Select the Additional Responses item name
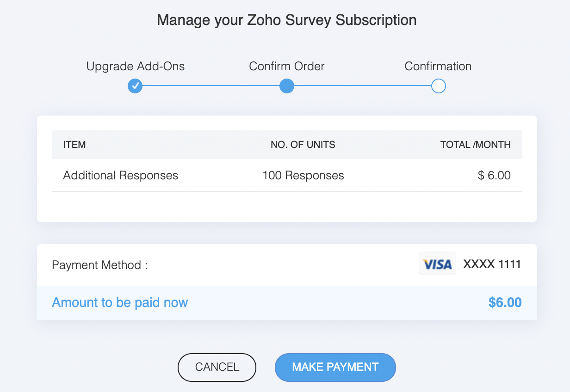570x392 pixels. [x=121, y=176]
